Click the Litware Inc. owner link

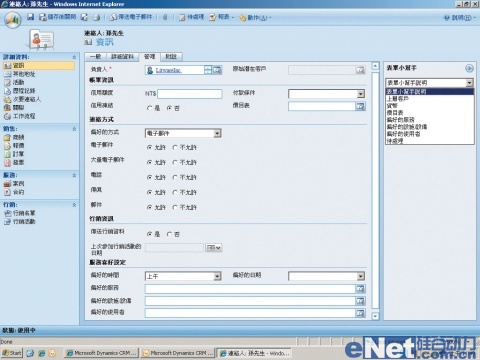pyautogui.click(x=168, y=70)
